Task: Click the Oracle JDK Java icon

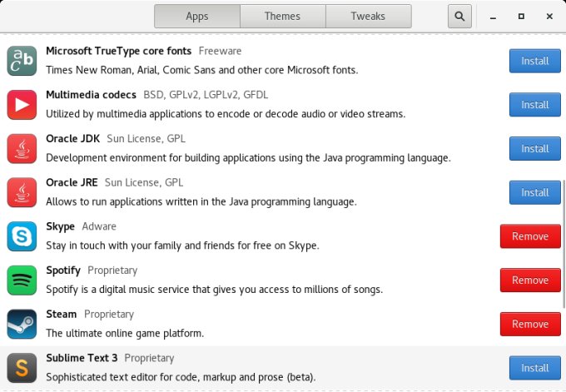Action: pyautogui.click(x=21, y=149)
